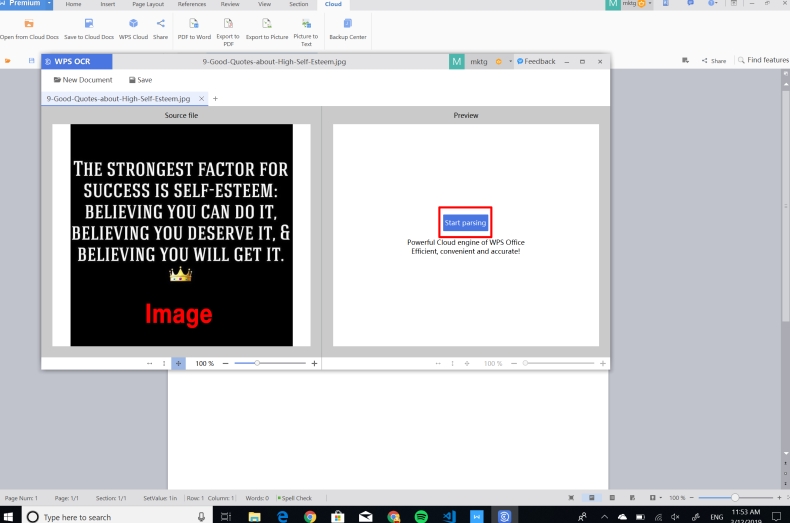
Task: Open the mktg account dropdown in OCR window
Action: (510, 61)
